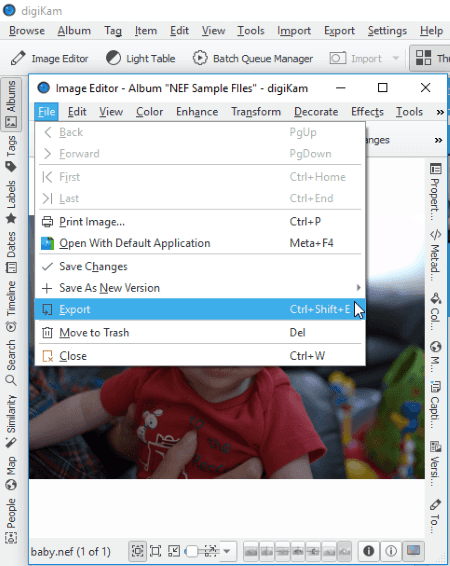This screenshot has width=450, height=566.
Task: Open the main window Item menu
Action: pos(146,31)
